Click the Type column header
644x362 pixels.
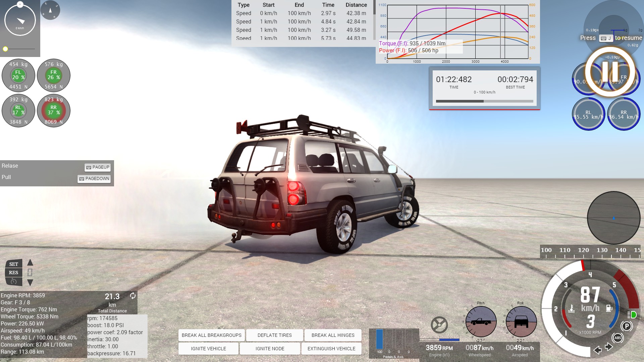tap(244, 5)
